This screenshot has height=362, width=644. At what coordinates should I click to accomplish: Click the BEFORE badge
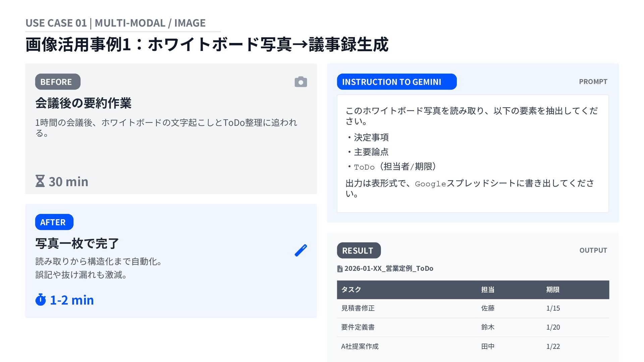tap(58, 82)
